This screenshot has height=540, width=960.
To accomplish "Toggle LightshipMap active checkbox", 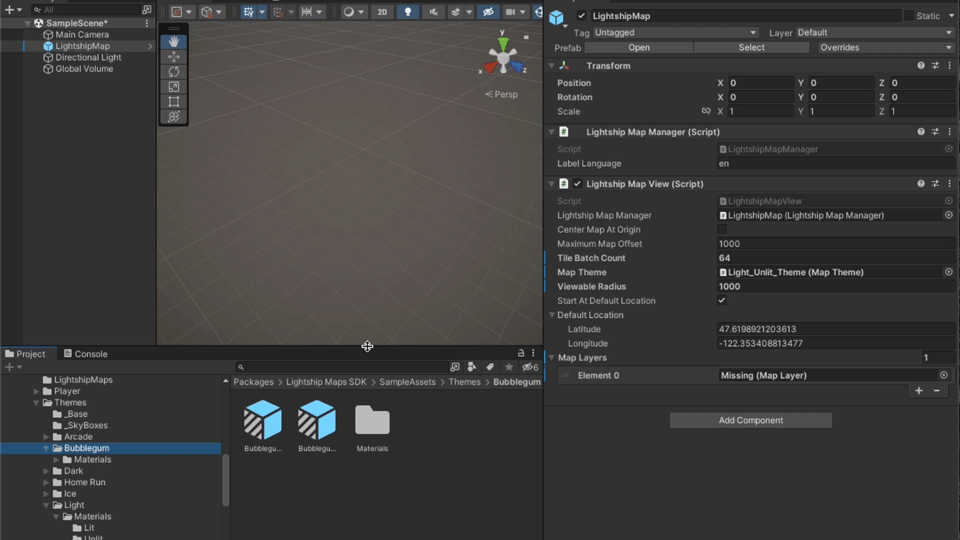I will point(581,16).
